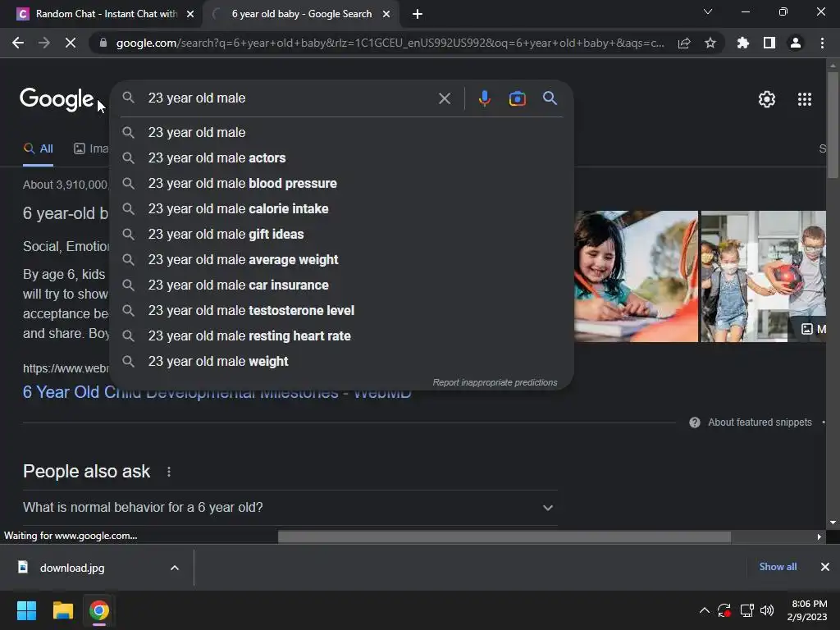Click the taskbar volume speaker icon
840x630 pixels.
click(x=767, y=610)
